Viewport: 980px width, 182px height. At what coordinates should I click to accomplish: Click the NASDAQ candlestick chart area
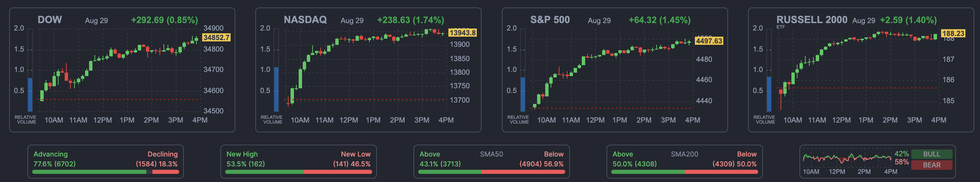click(365, 70)
